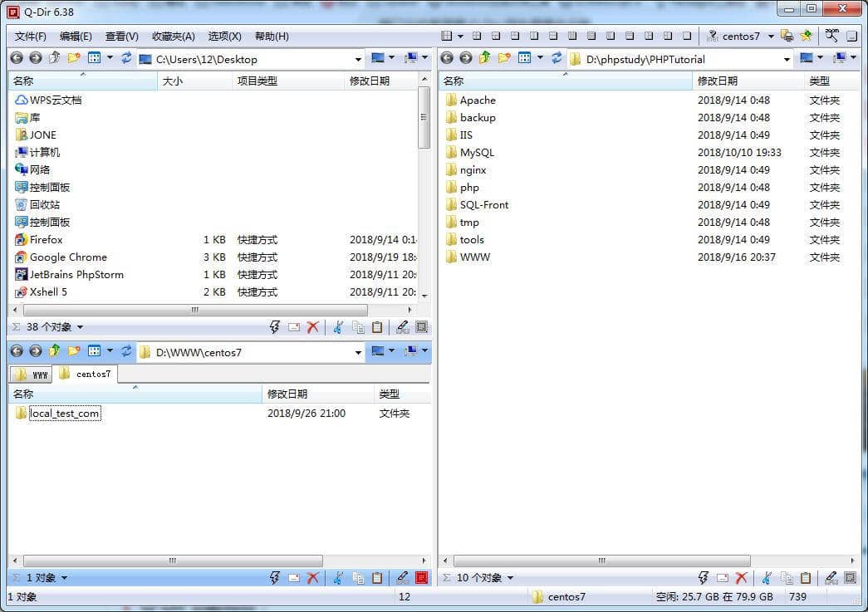Click the back arrow in centos7 pane
The width and height of the screenshot is (868, 612).
pos(17,351)
